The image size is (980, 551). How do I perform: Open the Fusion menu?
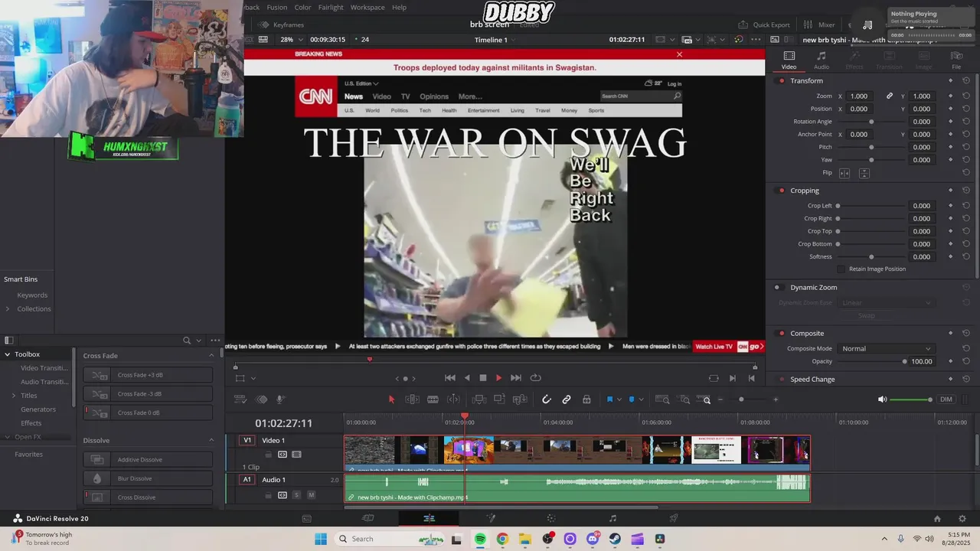tap(277, 8)
